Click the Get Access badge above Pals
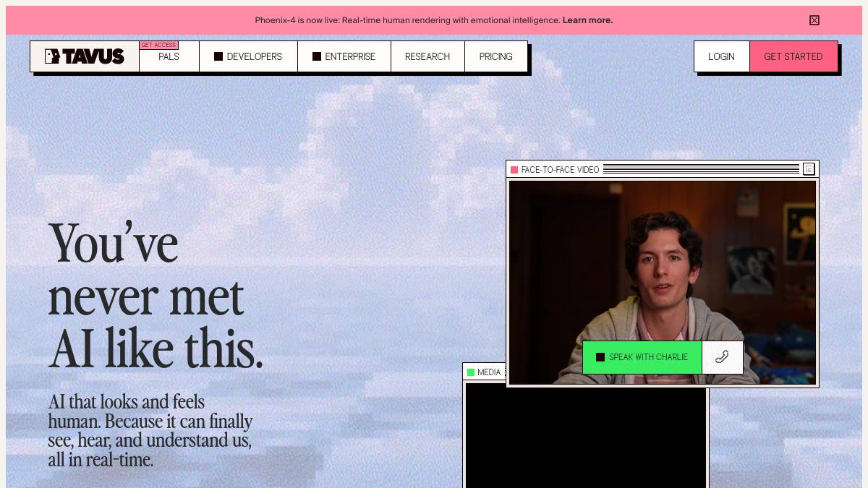The height and width of the screenshot is (488, 868). (x=158, y=45)
